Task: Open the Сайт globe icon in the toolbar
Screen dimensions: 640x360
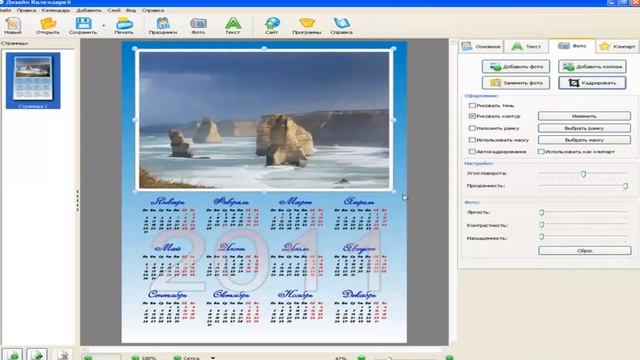Action: tap(272, 25)
